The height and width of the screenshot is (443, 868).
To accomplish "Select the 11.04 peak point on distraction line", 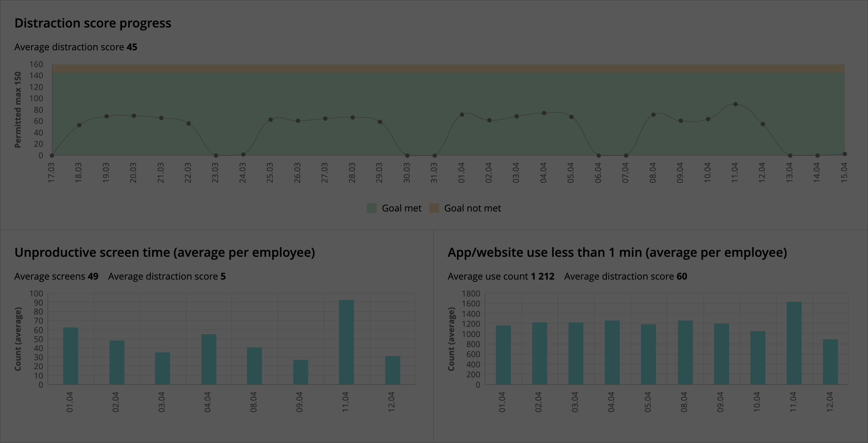I will coord(735,104).
